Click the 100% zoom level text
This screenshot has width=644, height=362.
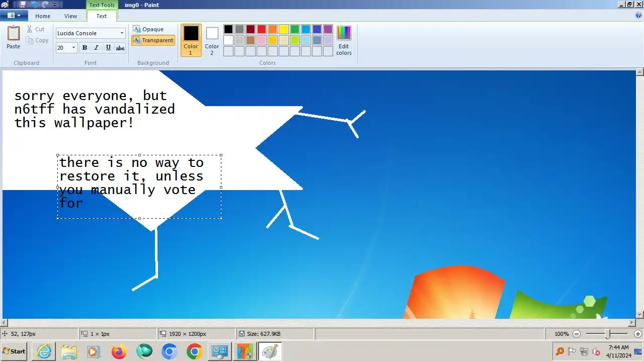tap(561, 334)
